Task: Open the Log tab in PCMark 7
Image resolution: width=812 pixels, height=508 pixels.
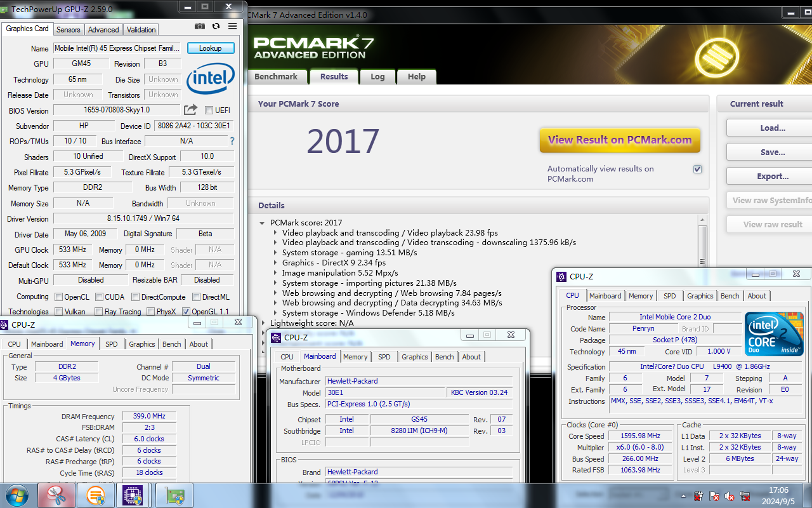Action: 377,77
